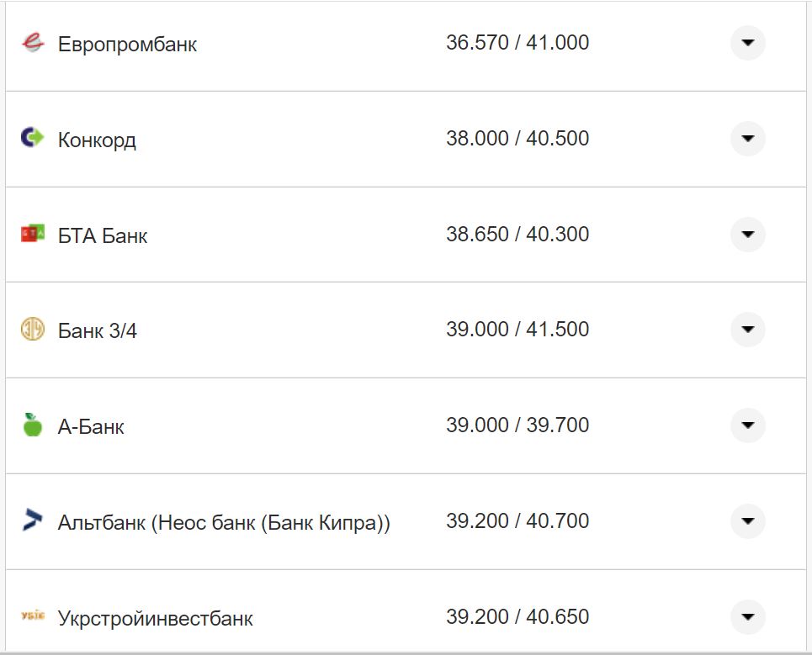Expand the Европромбанк row details
The width and height of the screenshot is (812, 655).
tap(747, 43)
